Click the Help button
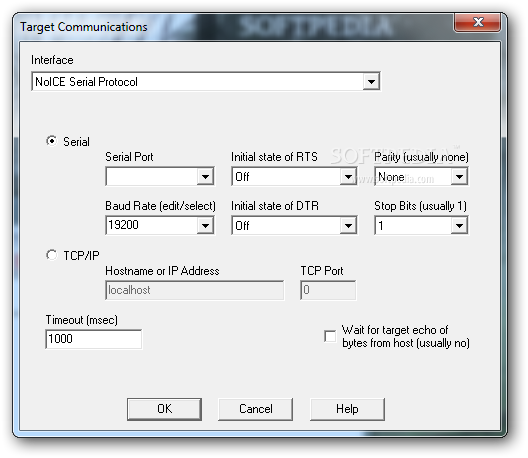This screenshot has width=528, height=458. coord(347,409)
